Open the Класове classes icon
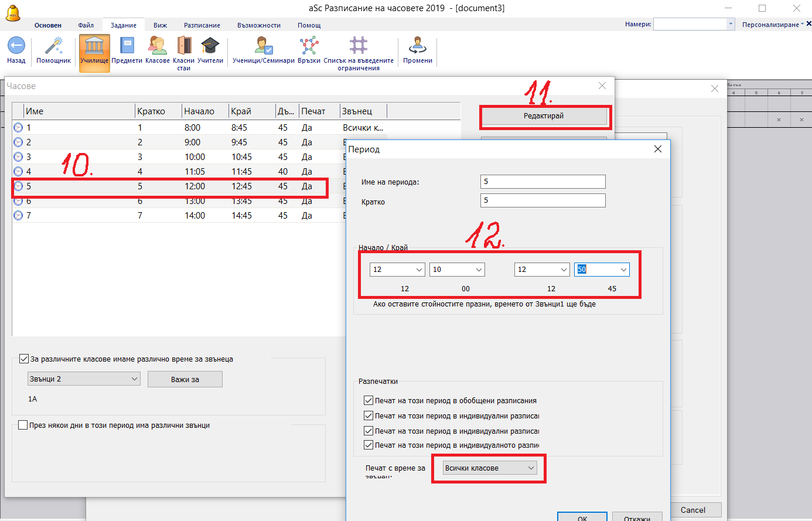 coord(157,46)
